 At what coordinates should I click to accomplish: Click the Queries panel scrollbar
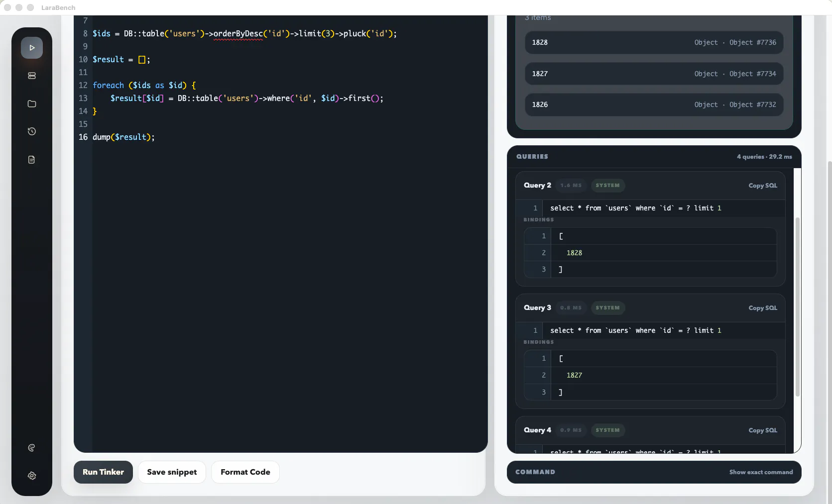pos(797,307)
